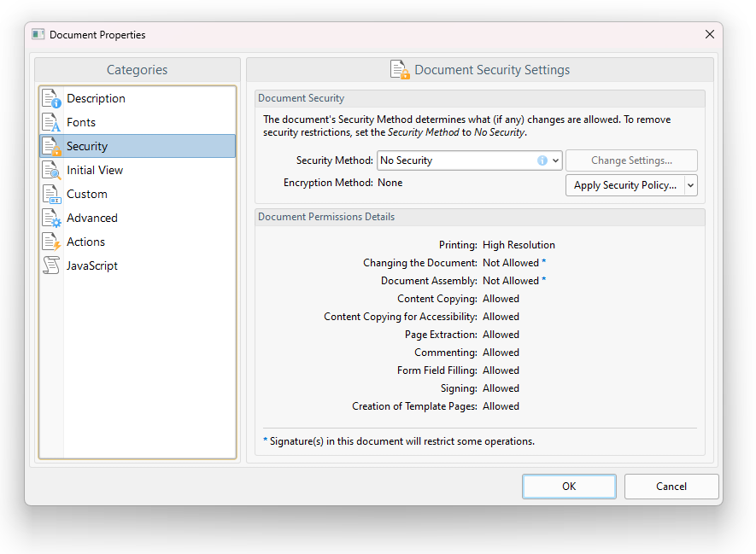Click the Apply Security Policy button
This screenshot has width=756, height=554.
(x=625, y=185)
